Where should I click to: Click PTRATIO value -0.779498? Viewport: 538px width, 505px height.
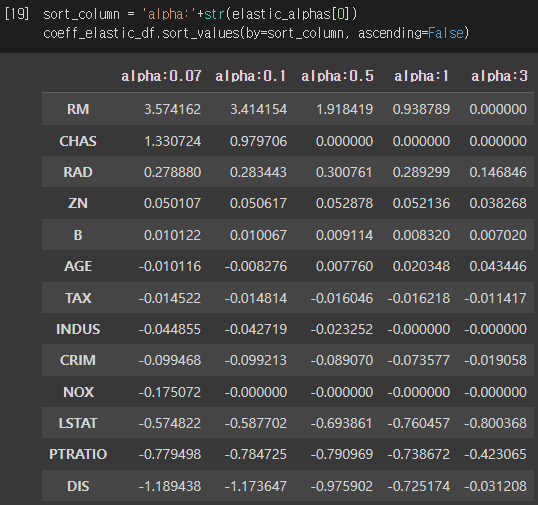tap(170, 454)
